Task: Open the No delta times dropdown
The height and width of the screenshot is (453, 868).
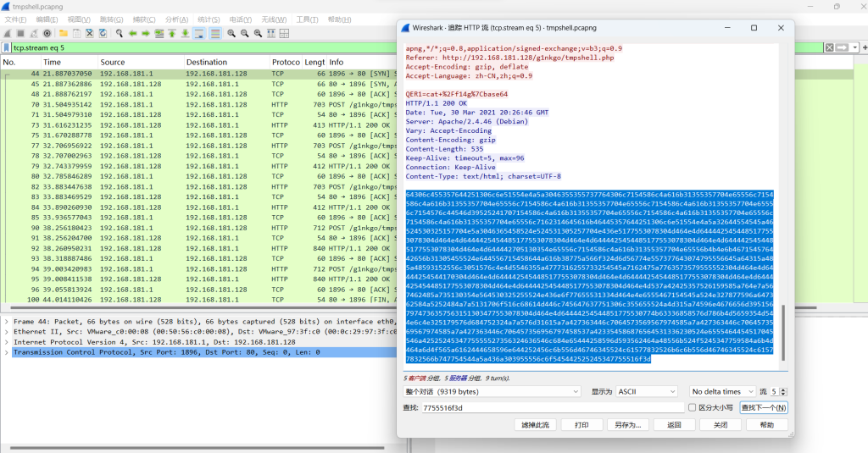Action: pos(720,392)
